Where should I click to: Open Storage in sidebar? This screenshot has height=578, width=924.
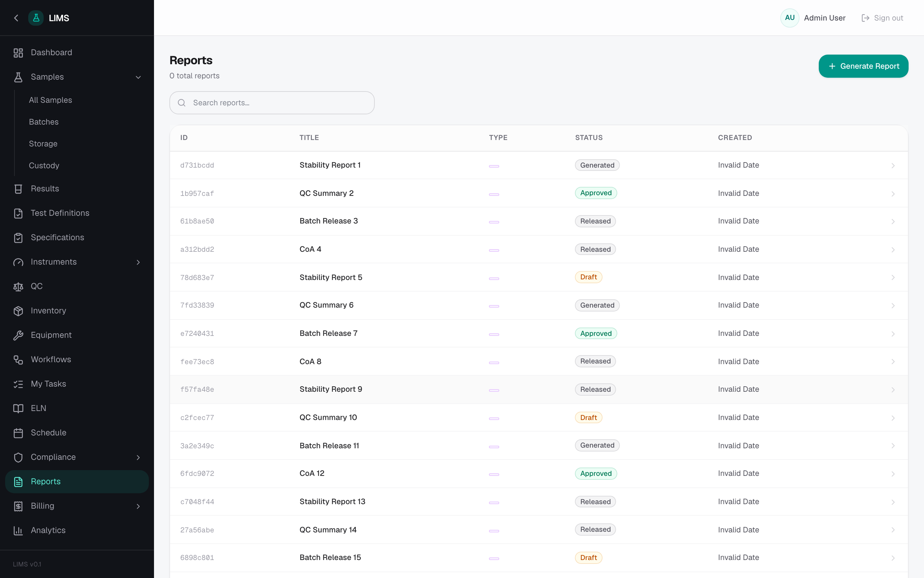tap(43, 144)
